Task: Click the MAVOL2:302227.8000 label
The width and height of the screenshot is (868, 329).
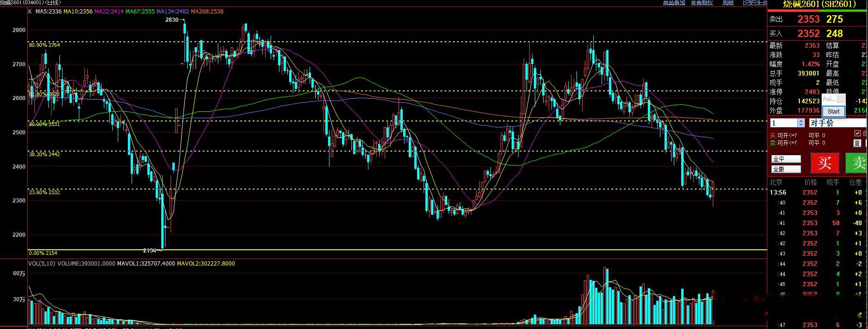Action: click(206, 264)
